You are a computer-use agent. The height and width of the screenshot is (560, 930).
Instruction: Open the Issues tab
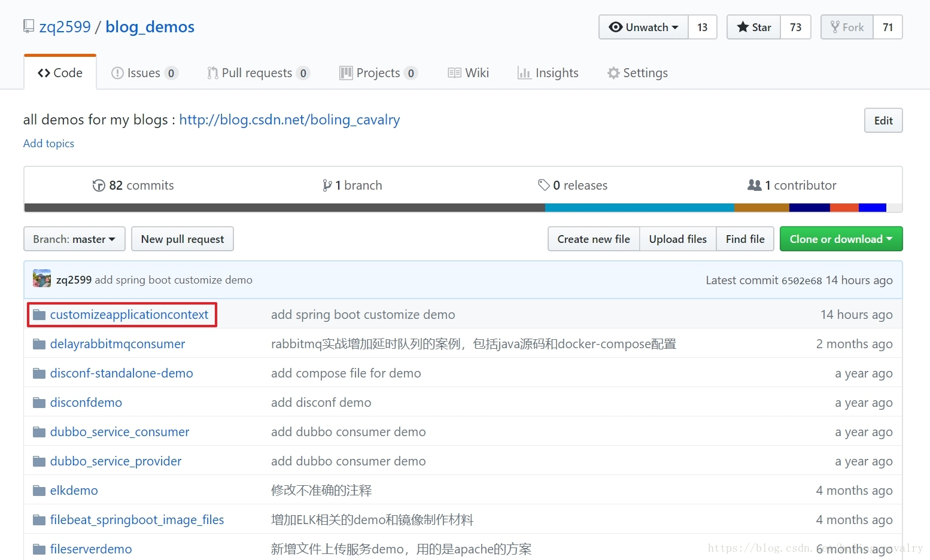[x=144, y=73]
